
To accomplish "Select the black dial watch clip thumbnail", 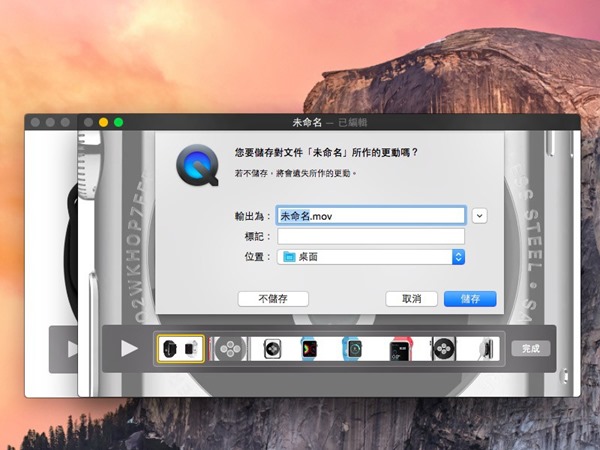I will pyautogui.click(x=443, y=348).
